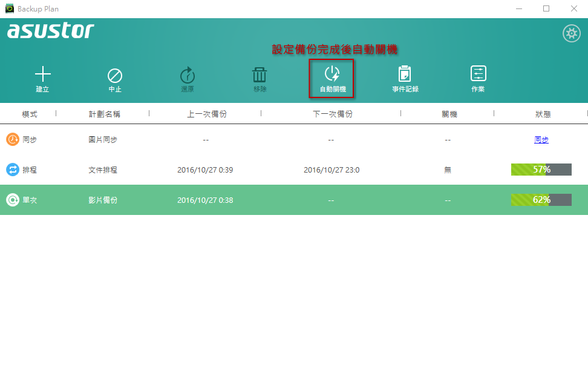Click the 62% progress bar of 影片備份
588x373 pixels.
pos(541,200)
